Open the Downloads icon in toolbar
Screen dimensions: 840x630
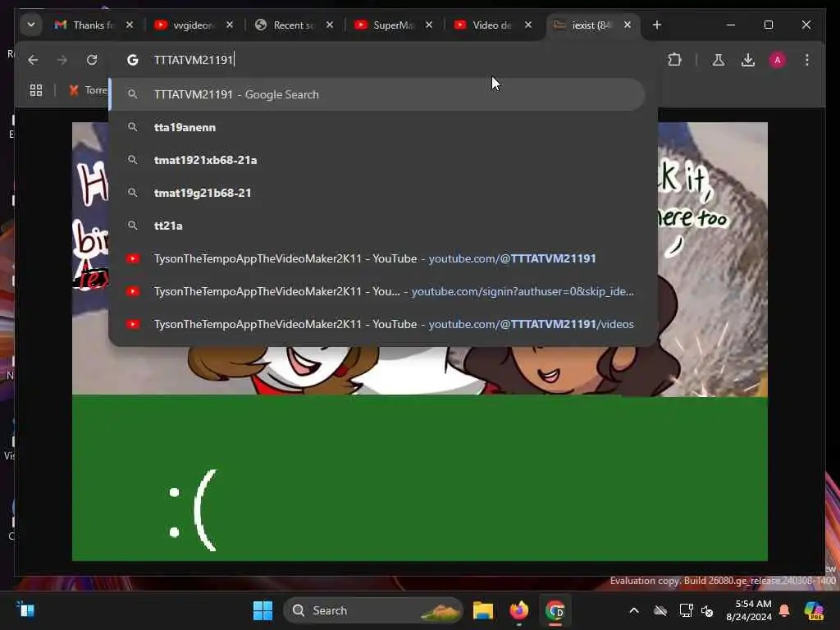click(748, 60)
